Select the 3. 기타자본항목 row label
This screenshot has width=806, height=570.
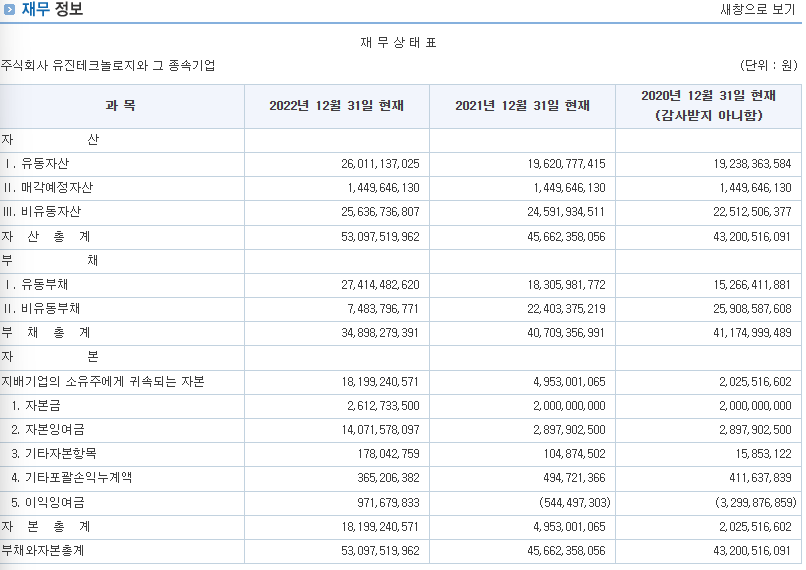click(54, 453)
